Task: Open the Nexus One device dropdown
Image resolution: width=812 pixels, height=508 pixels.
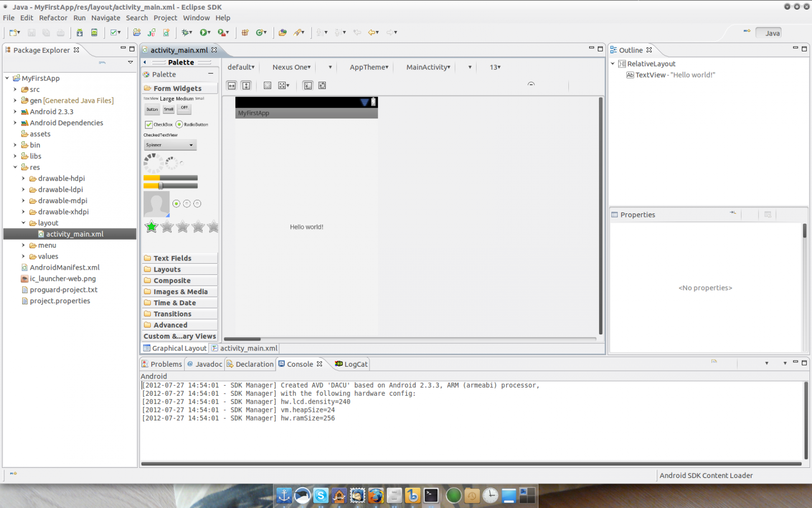Action: click(x=291, y=67)
